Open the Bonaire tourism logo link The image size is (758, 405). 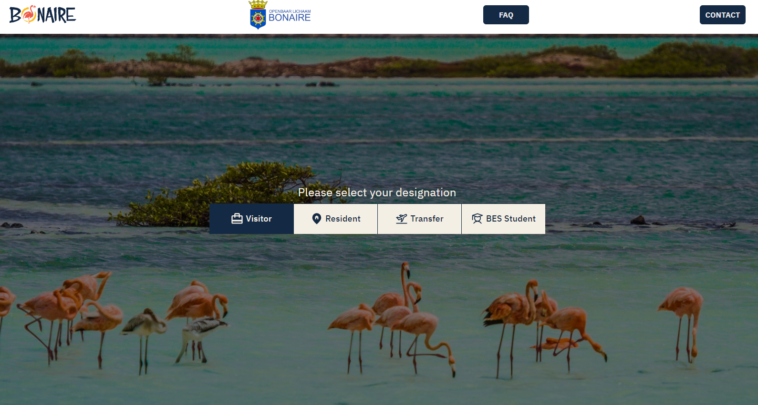(x=43, y=14)
